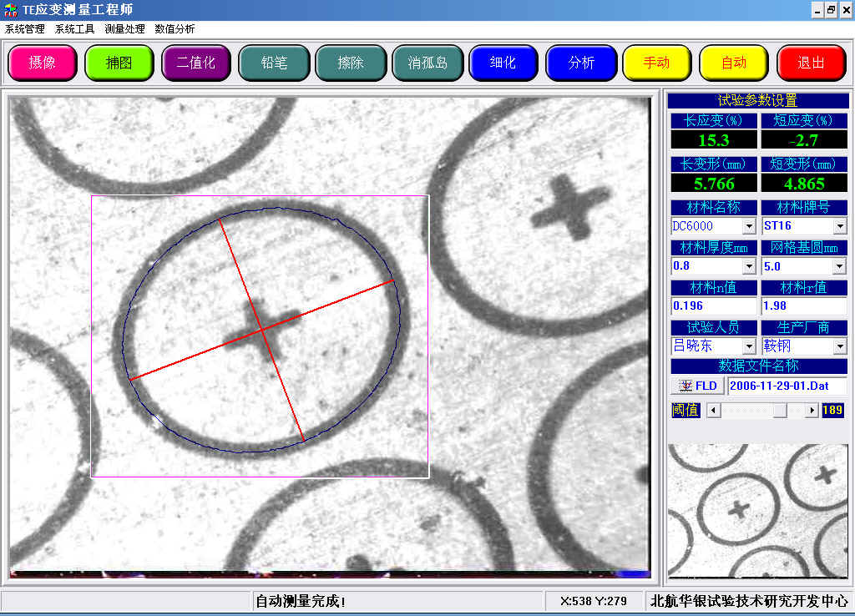Click the 试验参数设置 panel header
The height and width of the screenshot is (616, 855).
758,100
